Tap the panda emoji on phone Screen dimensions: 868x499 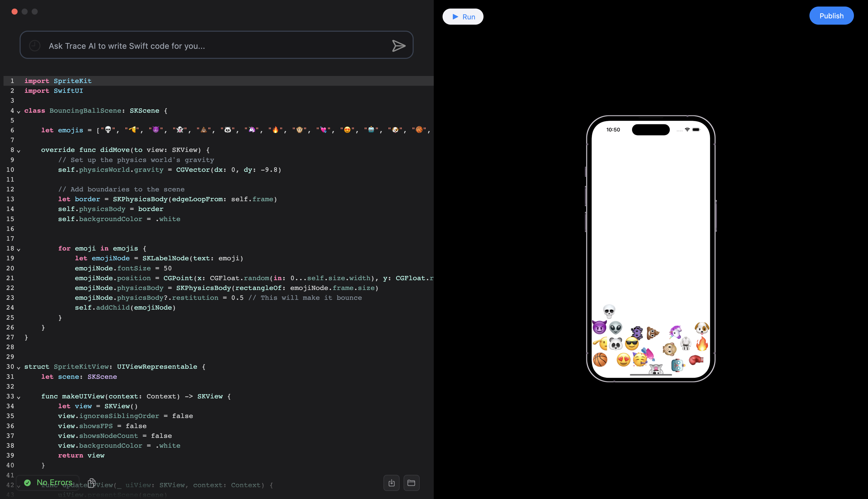click(616, 343)
